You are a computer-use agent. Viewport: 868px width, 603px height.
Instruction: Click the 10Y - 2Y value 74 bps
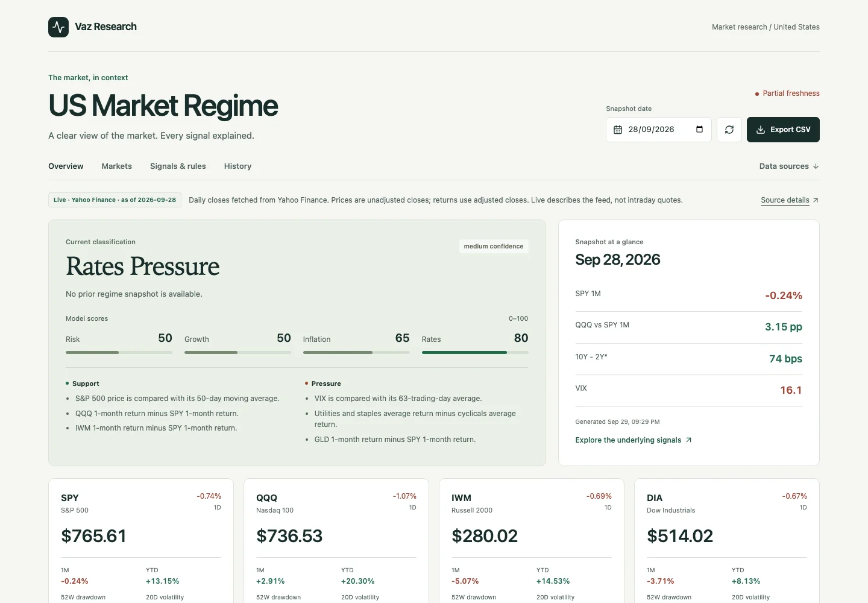coord(785,359)
